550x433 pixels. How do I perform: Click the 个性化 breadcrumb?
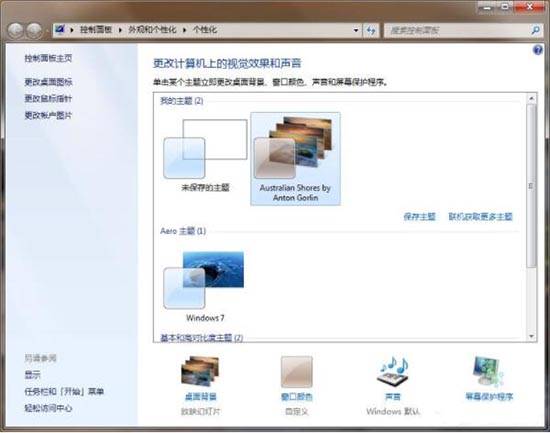205,30
